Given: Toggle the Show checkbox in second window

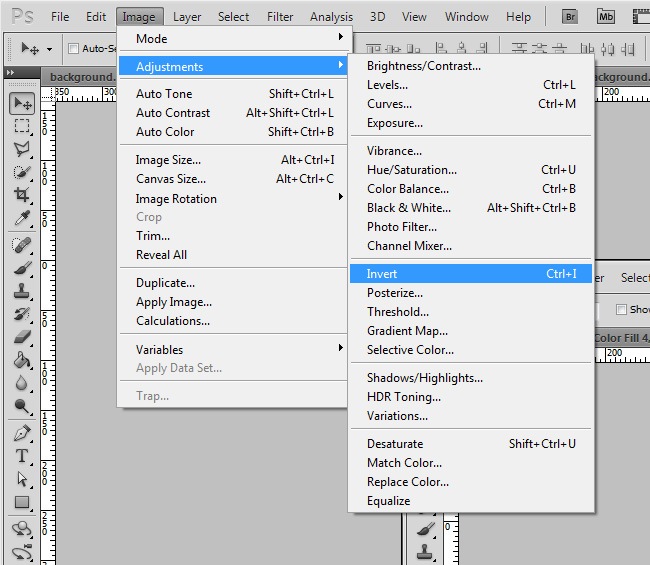Looking at the screenshot, I should pyautogui.click(x=622, y=309).
